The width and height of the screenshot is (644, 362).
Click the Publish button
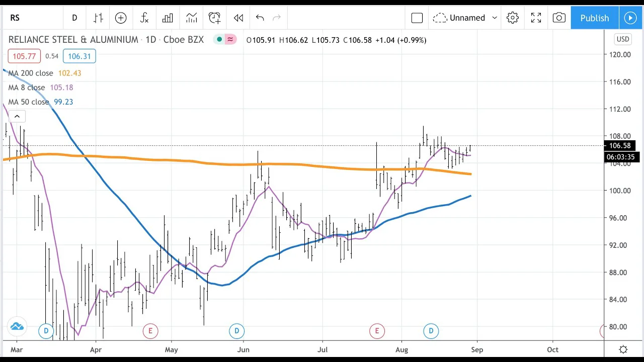point(594,18)
